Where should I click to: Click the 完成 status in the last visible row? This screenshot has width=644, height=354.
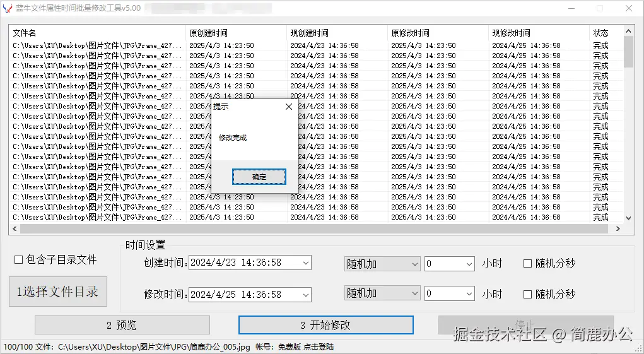[600, 217]
